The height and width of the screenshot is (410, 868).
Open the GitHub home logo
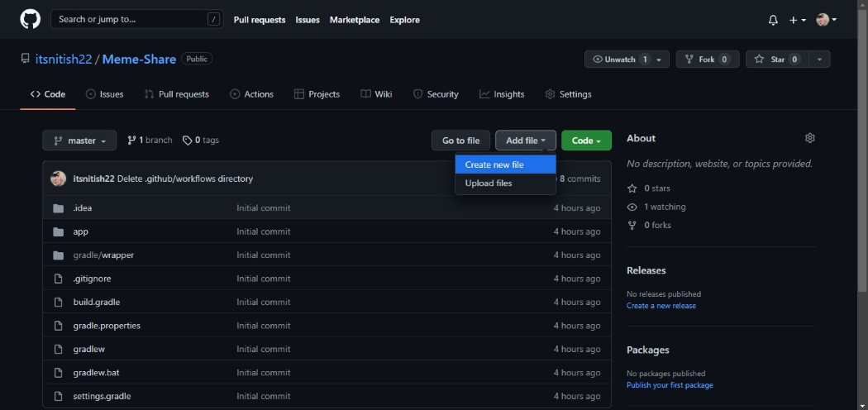(31, 19)
